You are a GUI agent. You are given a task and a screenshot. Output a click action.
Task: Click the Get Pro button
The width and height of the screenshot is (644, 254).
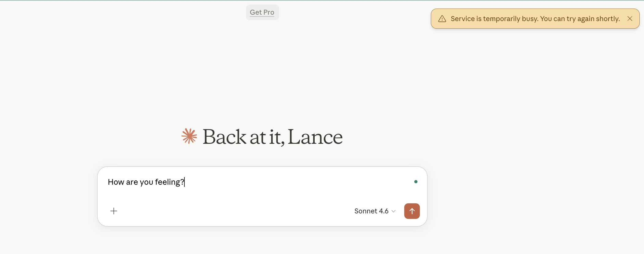(262, 13)
